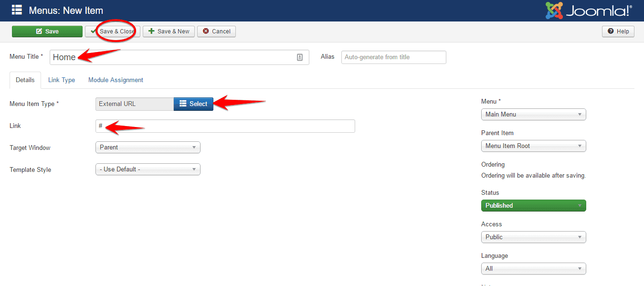Open the Help button
644x286 pixels.
[618, 32]
